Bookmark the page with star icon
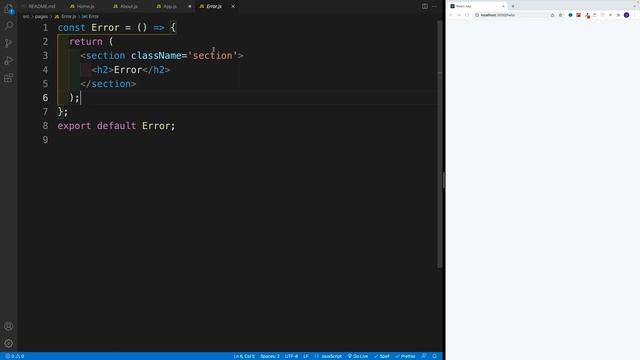Image resolution: width=640 pixels, height=360 pixels. [560, 15]
